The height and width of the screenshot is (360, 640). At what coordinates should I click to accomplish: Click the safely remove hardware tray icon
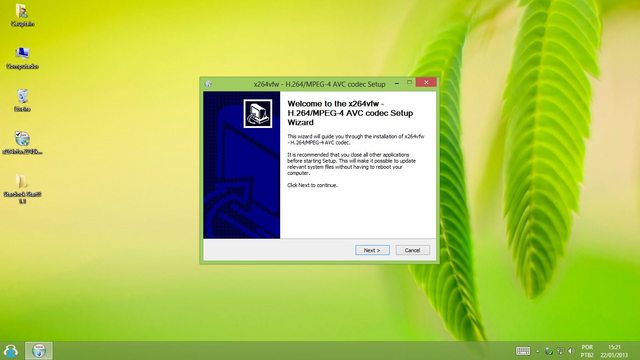(x=549, y=351)
